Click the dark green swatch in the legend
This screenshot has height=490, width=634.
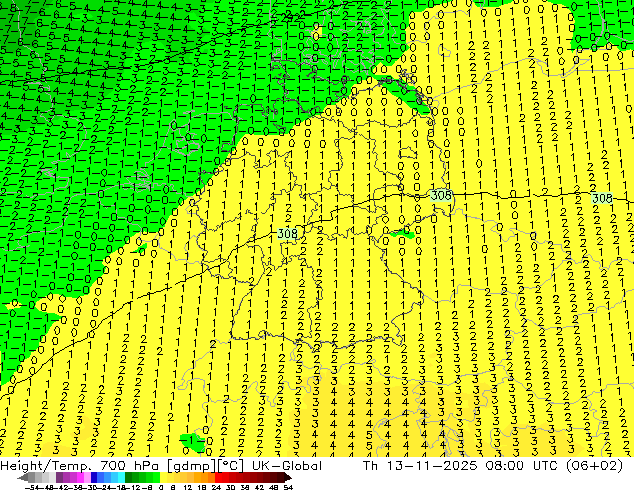[x=129, y=477]
